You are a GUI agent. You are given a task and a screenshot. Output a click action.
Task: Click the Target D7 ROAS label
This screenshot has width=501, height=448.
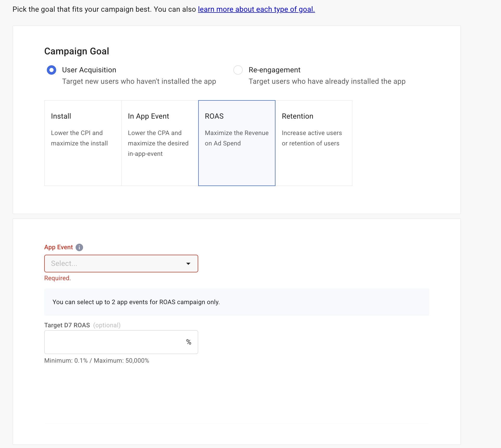click(x=67, y=325)
